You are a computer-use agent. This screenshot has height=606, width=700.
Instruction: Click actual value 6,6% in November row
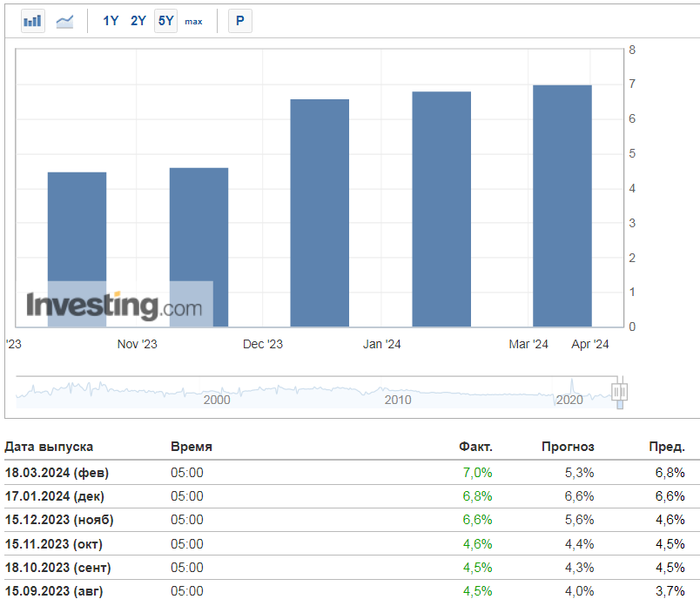point(477,520)
